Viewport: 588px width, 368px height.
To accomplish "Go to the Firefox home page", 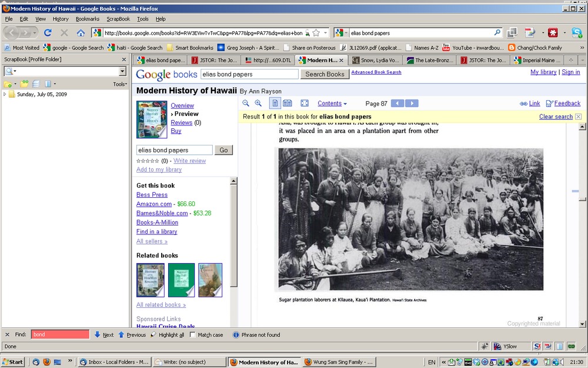I will coord(81,32).
